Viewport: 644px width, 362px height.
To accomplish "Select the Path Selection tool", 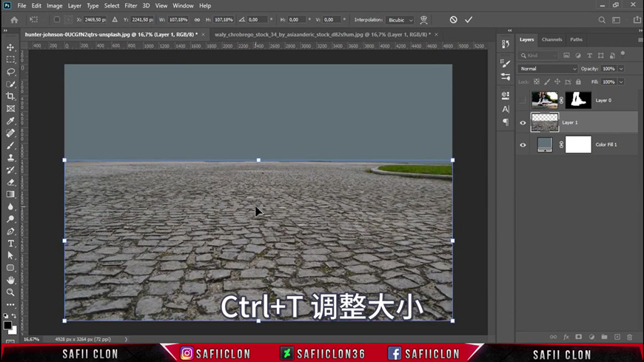I will [10, 255].
